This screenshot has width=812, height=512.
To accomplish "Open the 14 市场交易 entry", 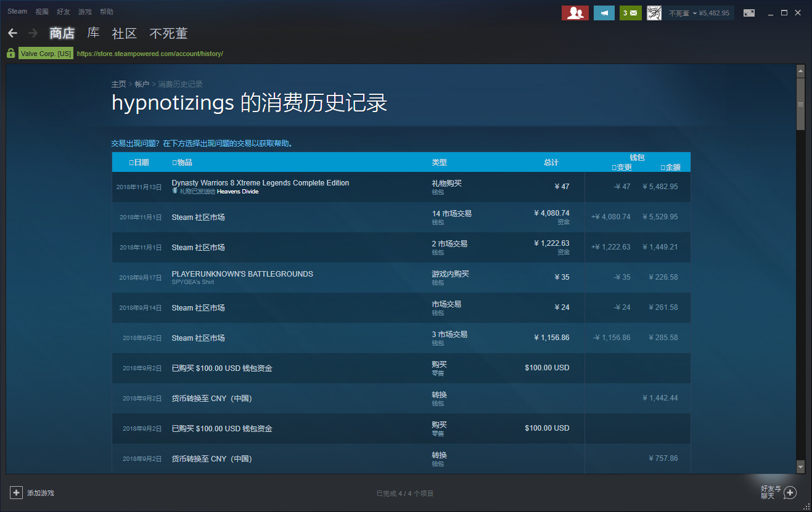I will [x=451, y=214].
